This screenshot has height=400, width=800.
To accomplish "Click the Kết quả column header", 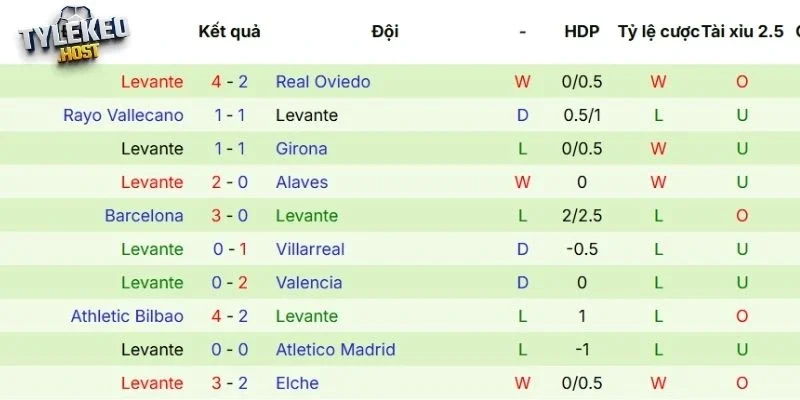I will click(229, 31).
